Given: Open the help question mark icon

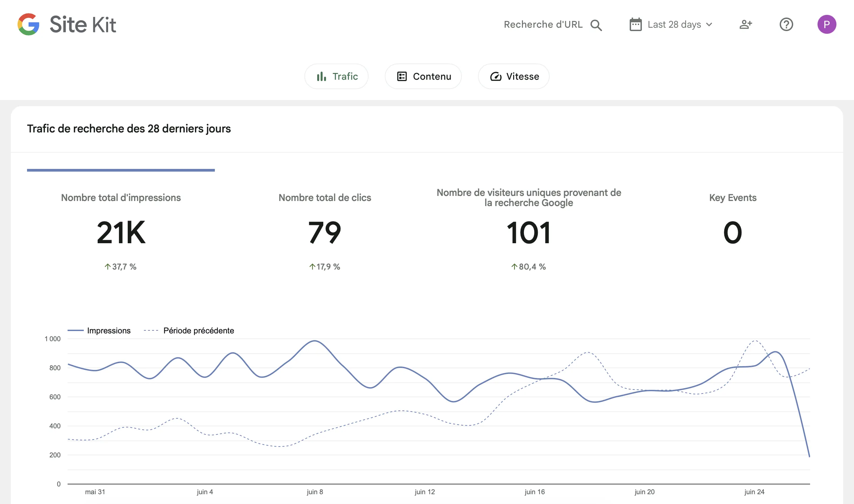Looking at the screenshot, I should [786, 24].
